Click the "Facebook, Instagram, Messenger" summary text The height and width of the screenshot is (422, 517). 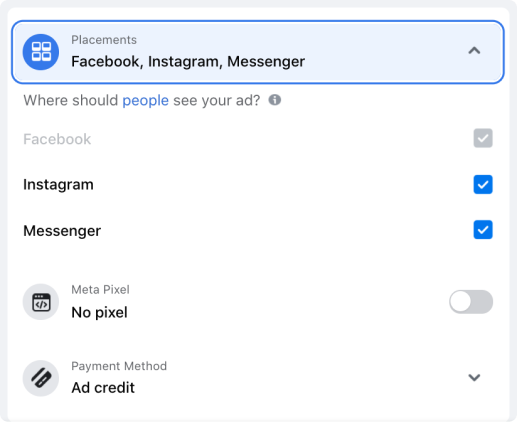(x=188, y=61)
